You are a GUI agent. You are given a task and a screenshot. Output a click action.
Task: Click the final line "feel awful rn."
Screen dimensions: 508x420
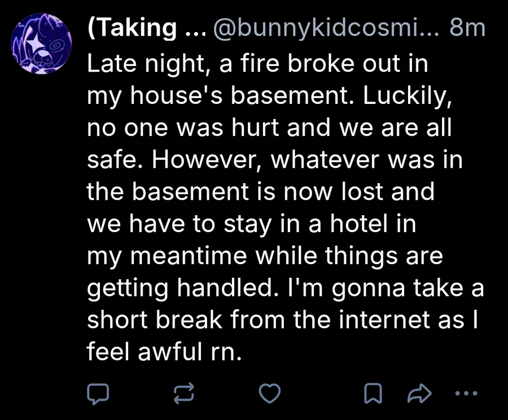(164, 353)
